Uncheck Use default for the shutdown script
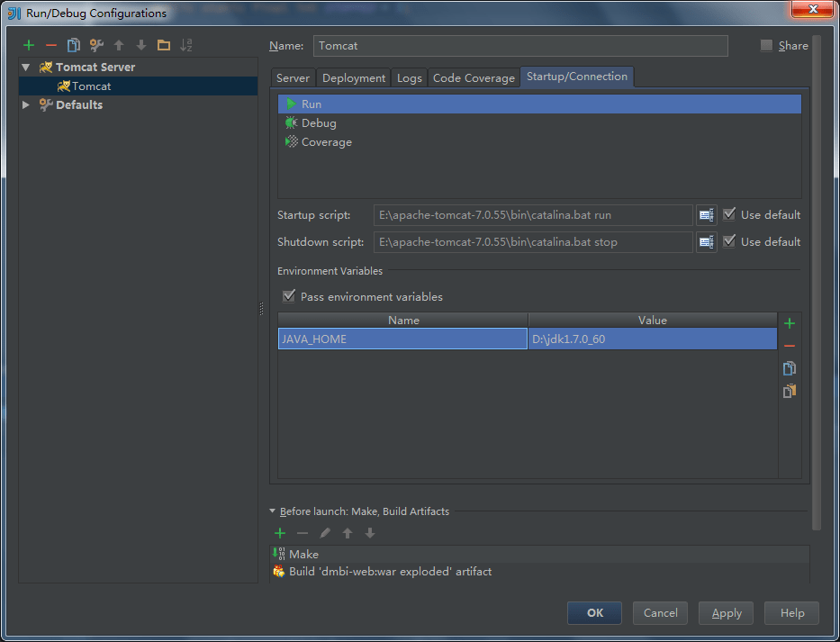This screenshot has width=840, height=642. (728, 241)
